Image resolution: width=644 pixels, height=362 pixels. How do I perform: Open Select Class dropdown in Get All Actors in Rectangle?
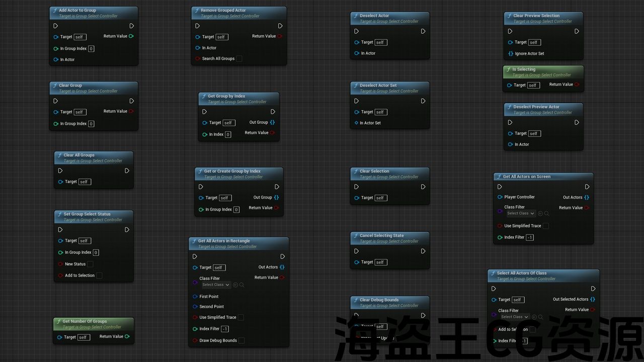tap(216, 285)
